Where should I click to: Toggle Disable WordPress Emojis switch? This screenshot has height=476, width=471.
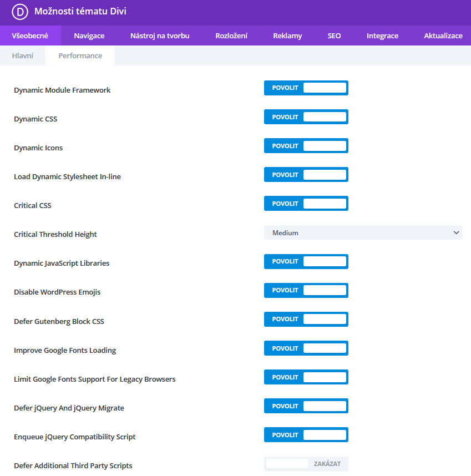point(306,291)
